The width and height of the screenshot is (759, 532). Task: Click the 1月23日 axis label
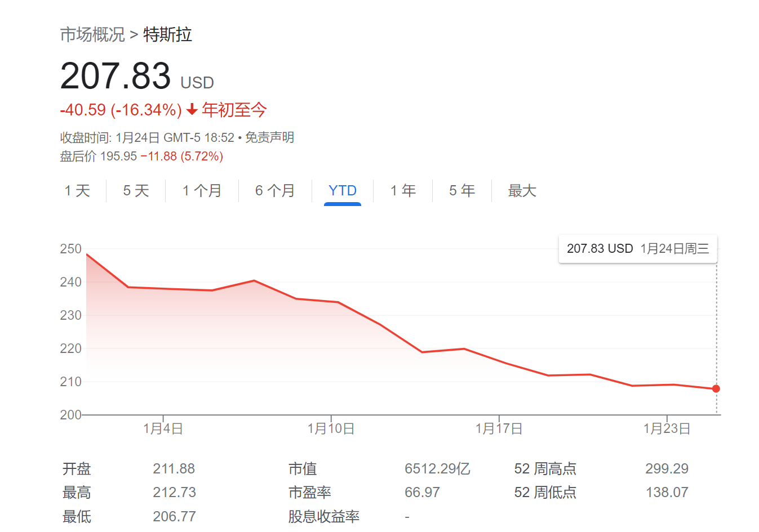pyautogui.click(x=667, y=429)
